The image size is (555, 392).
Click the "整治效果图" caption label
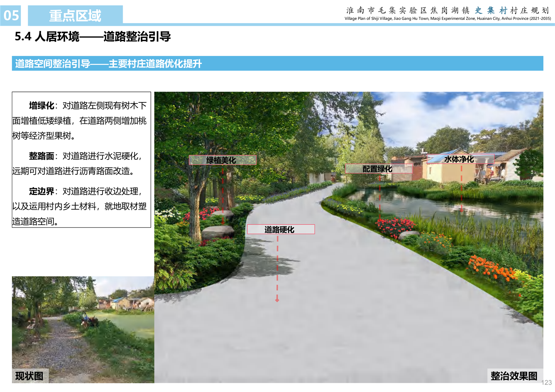(x=514, y=376)
